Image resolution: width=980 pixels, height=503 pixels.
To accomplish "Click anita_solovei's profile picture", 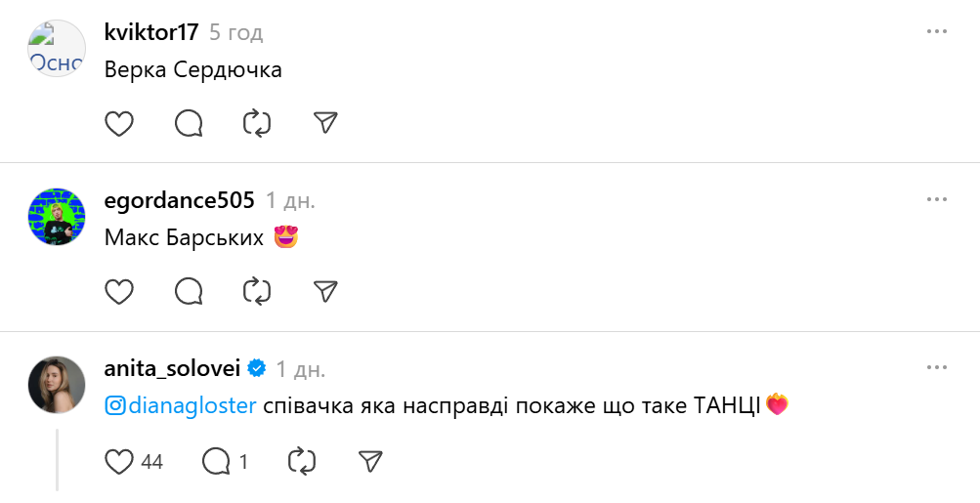I will click(x=57, y=385).
